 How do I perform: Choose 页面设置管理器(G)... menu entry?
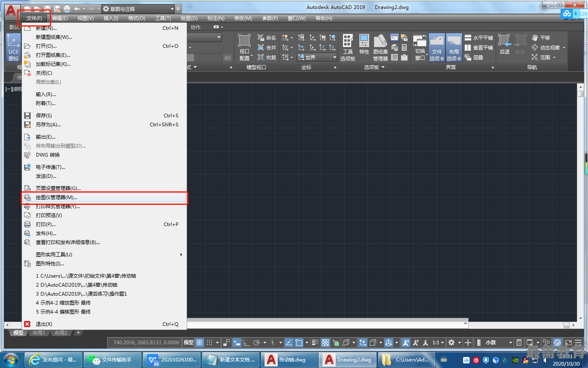pos(105,188)
